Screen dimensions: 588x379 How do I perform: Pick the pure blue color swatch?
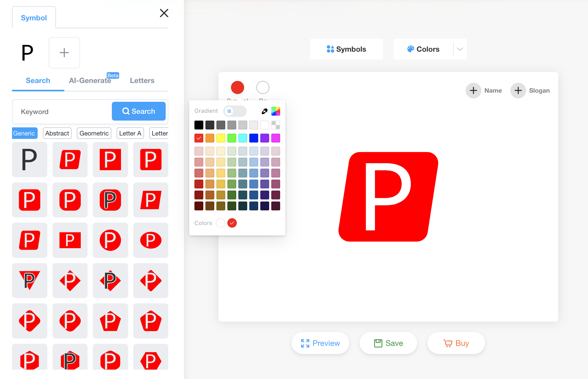(253, 138)
